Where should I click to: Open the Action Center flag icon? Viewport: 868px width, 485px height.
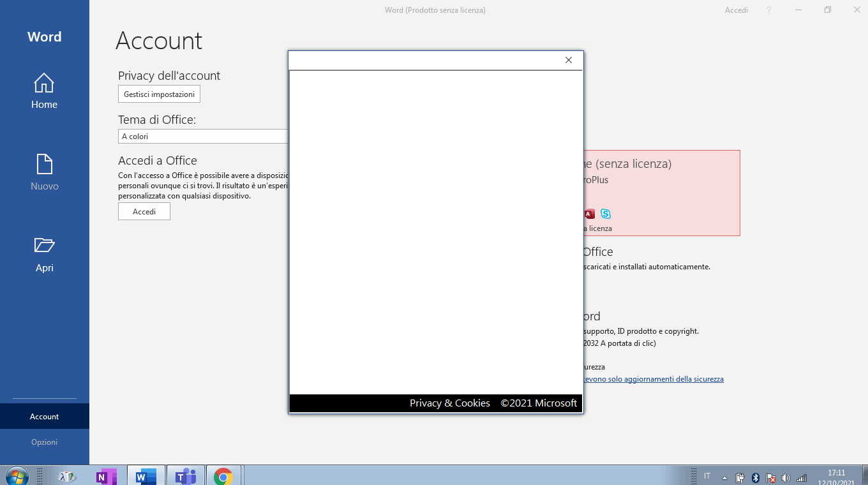(x=770, y=477)
